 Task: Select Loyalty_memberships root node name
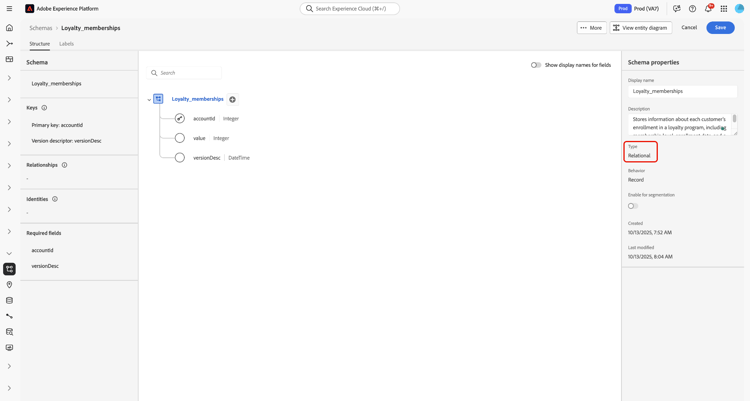tap(198, 99)
